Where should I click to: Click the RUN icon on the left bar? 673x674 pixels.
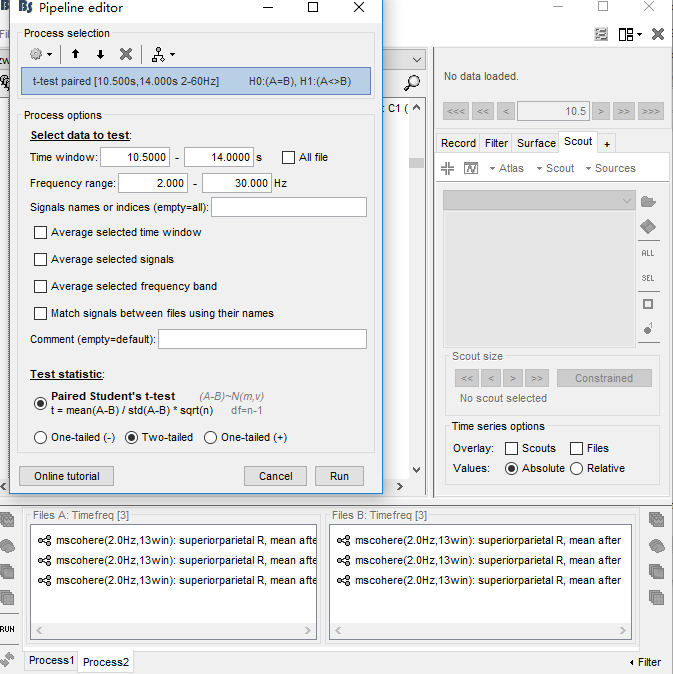7,629
